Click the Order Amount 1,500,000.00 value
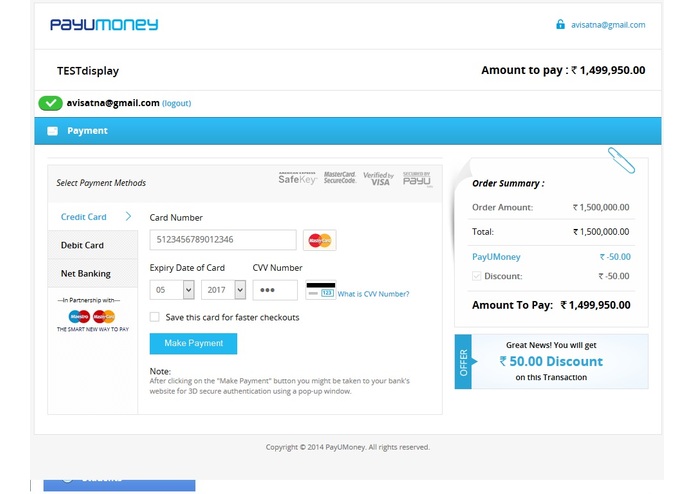This screenshot has width=695, height=494. [x=601, y=207]
